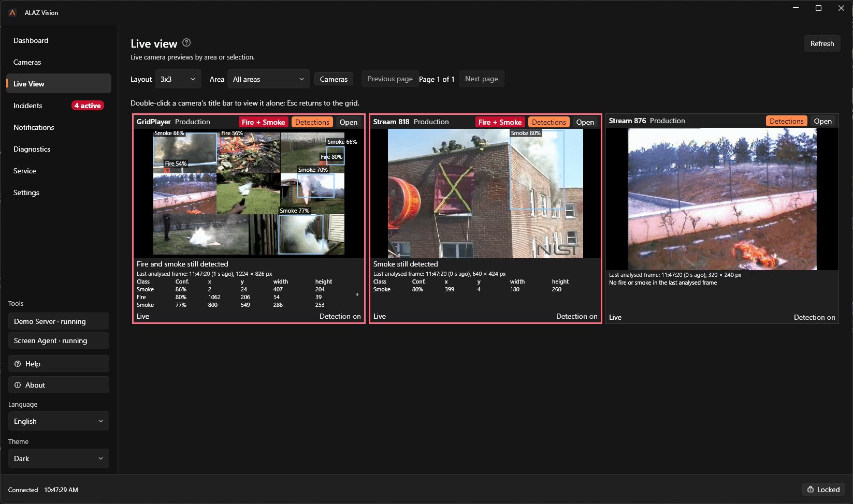Image resolution: width=853 pixels, height=504 pixels.
Task: Click the lock icon in the status bar
Action: click(x=811, y=490)
